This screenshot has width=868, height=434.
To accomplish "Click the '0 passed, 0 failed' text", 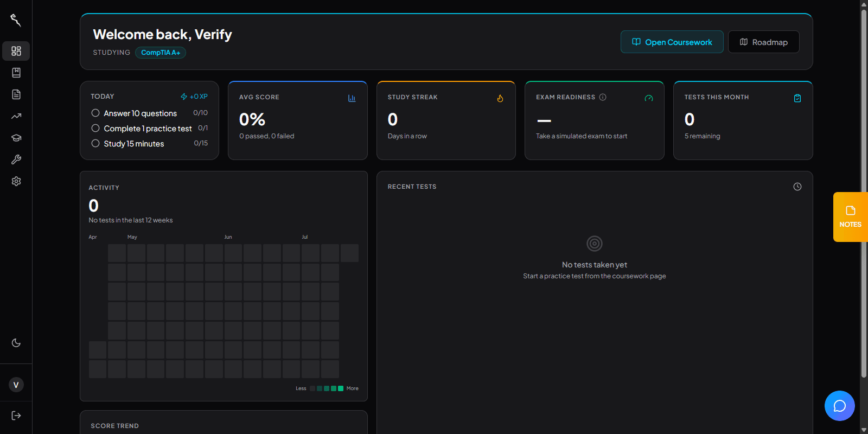I will (x=267, y=136).
